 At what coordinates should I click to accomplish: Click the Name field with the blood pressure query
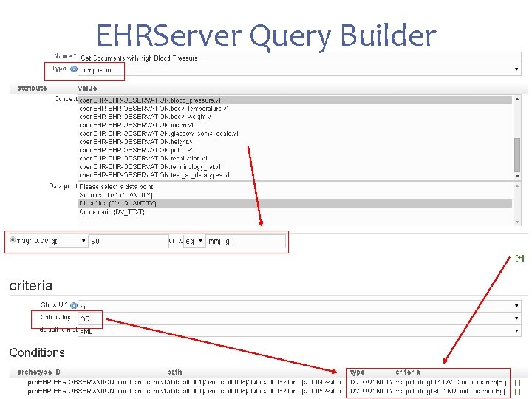[299, 58]
